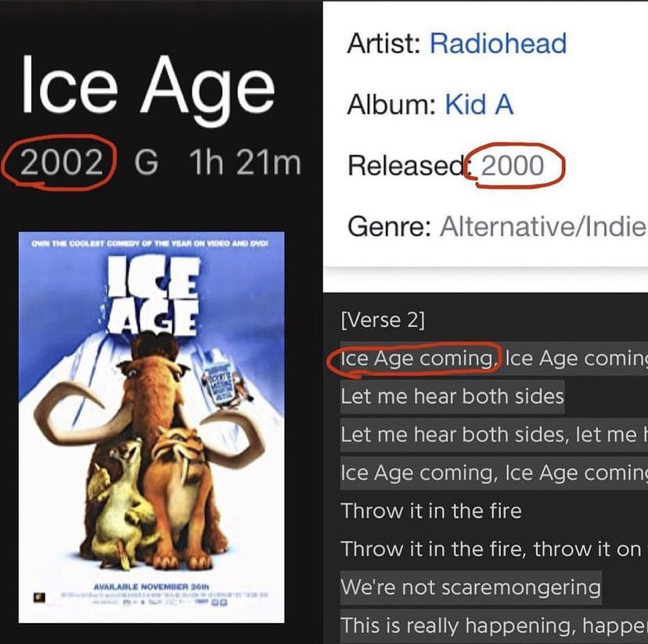This screenshot has height=644, width=648.
Task: Click the [Verse 2] section header
Action: click(x=382, y=320)
